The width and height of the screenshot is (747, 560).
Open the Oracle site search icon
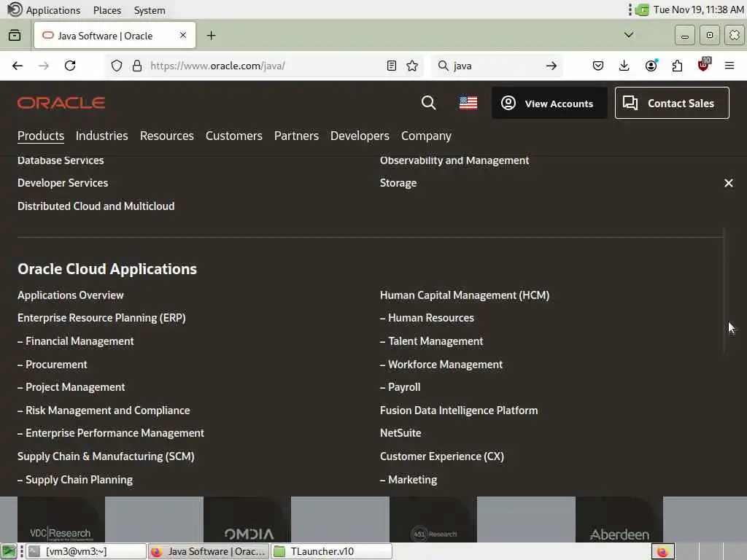[x=428, y=103]
